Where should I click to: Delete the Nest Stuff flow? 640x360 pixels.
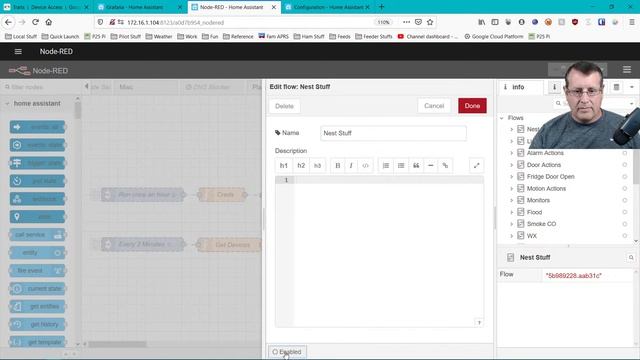point(284,106)
